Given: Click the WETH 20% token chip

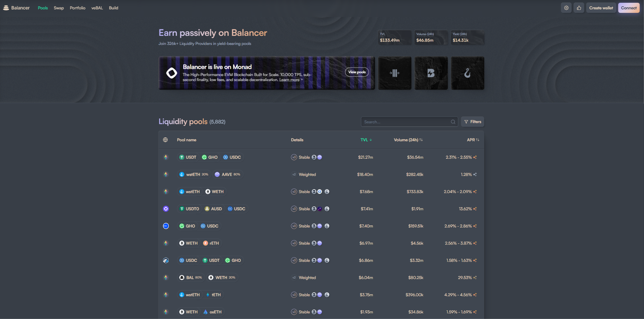Looking at the screenshot, I should tap(222, 277).
